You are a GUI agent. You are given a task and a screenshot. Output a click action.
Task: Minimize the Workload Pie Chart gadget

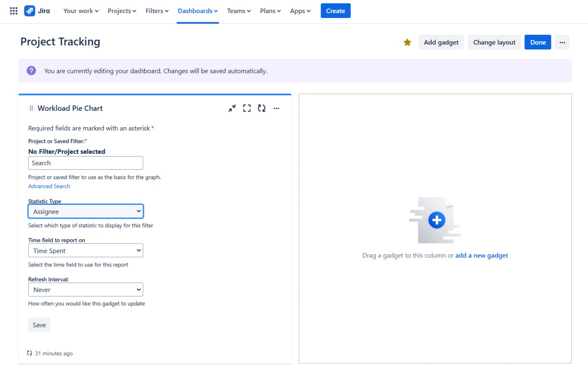tap(232, 108)
